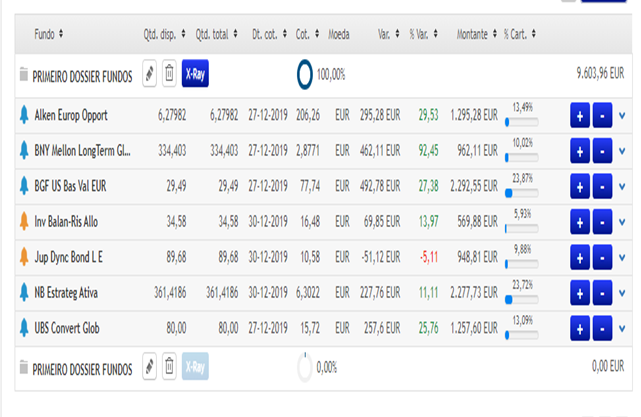Open the BNY Mellon LongTerm fund name
Viewport: 641px width, 417px height.
(83, 151)
